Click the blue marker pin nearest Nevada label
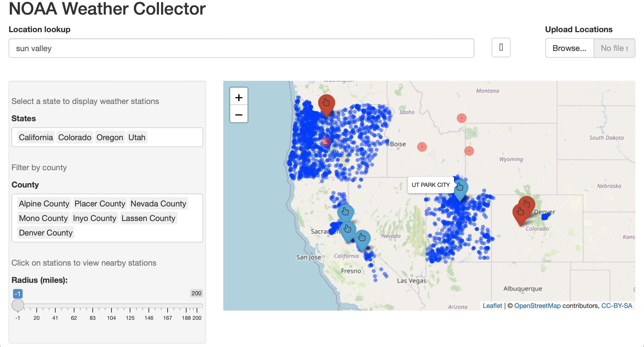 [x=362, y=238]
